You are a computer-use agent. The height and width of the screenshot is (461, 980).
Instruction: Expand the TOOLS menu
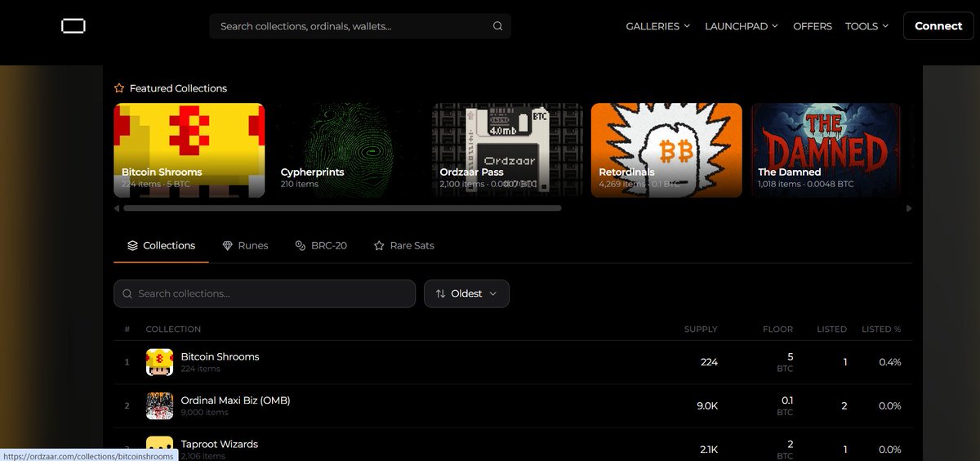[867, 26]
